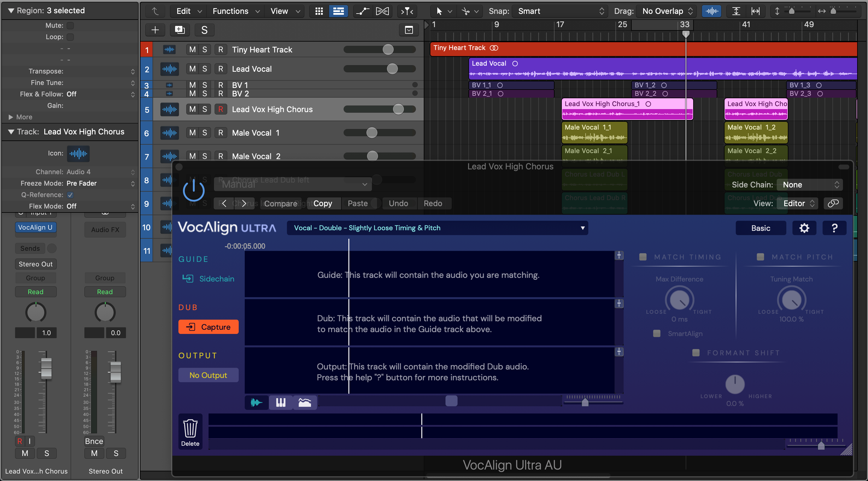868x481 pixels.
Task: Expand the More disclosure triangle
Action: [x=11, y=117]
